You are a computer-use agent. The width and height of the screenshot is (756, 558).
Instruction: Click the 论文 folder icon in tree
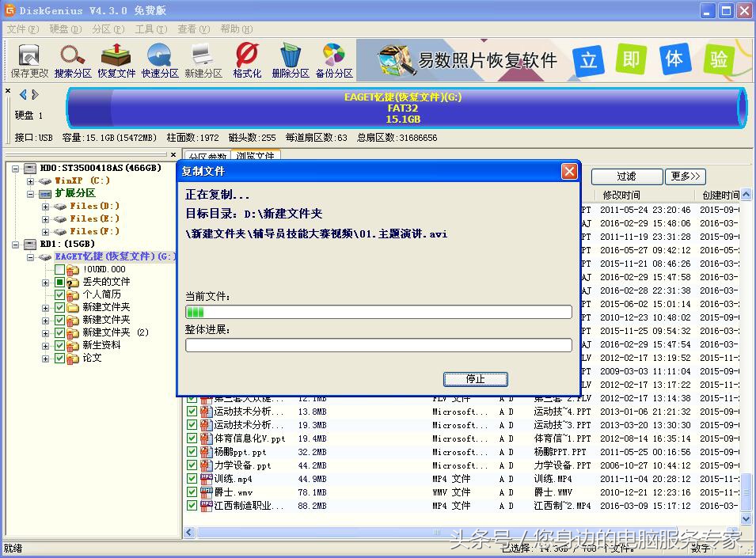pos(73,359)
